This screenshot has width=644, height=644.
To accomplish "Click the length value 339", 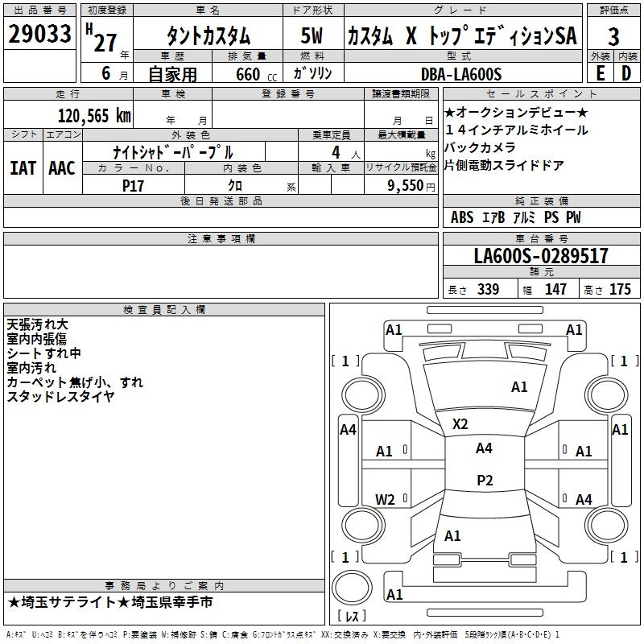I will (x=489, y=289).
